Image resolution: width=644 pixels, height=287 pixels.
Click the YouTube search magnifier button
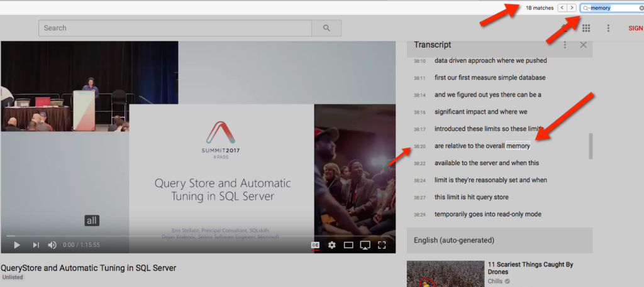pyautogui.click(x=326, y=28)
